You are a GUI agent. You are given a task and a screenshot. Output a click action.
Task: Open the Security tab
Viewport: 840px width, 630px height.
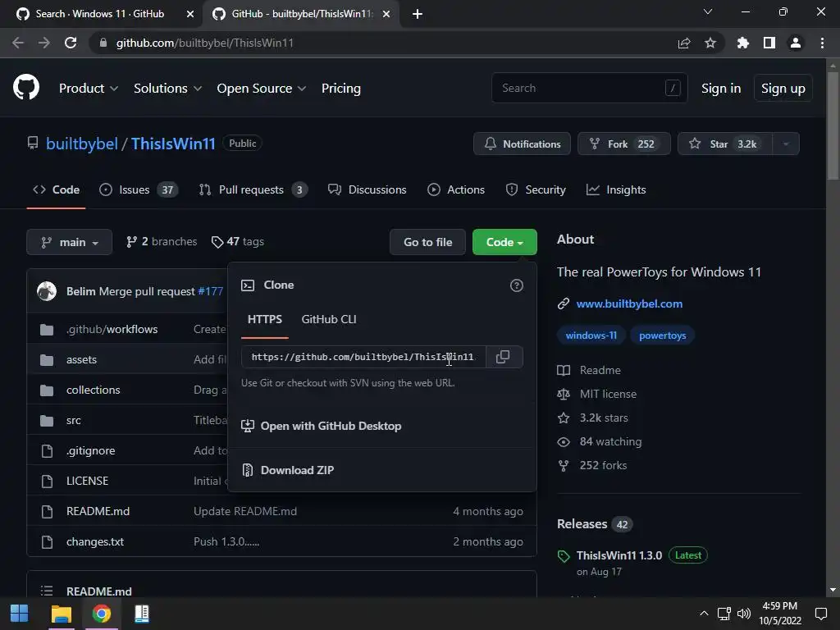536,190
